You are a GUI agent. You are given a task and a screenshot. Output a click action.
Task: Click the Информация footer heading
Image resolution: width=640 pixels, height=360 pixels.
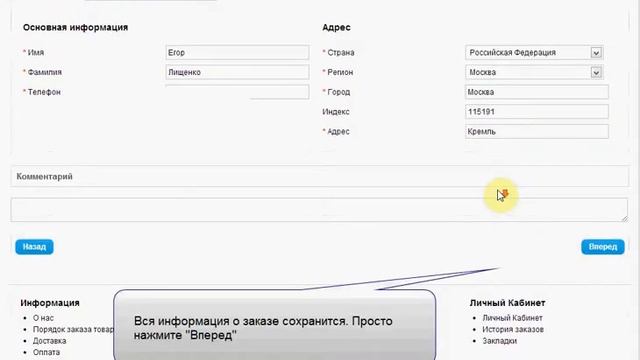click(50, 303)
